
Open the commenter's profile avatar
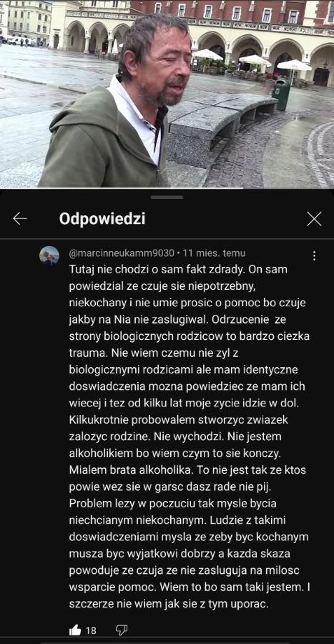[x=49, y=256]
